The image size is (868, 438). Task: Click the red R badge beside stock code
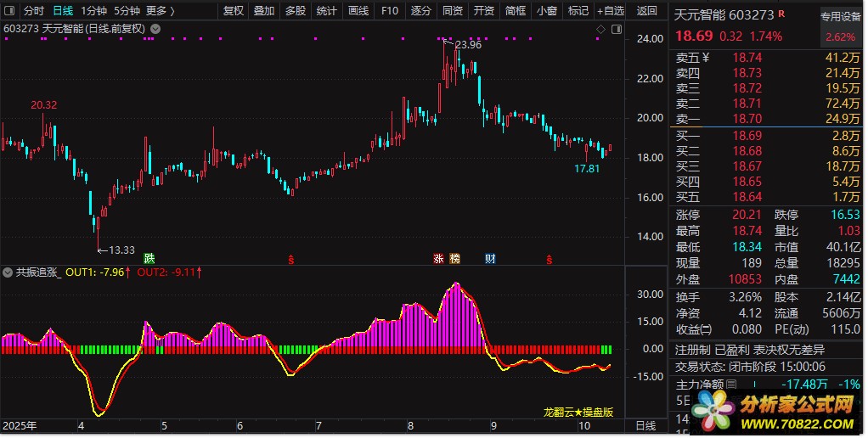point(782,14)
